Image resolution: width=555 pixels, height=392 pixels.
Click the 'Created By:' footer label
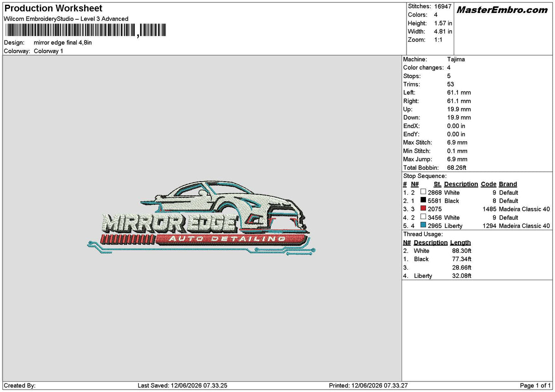(19, 385)
